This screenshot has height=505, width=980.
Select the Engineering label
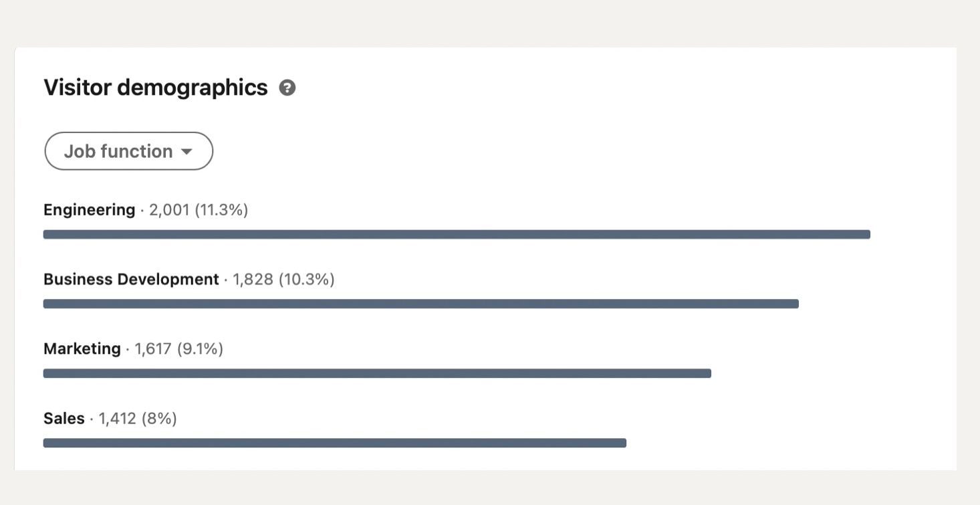pos(90,210)
